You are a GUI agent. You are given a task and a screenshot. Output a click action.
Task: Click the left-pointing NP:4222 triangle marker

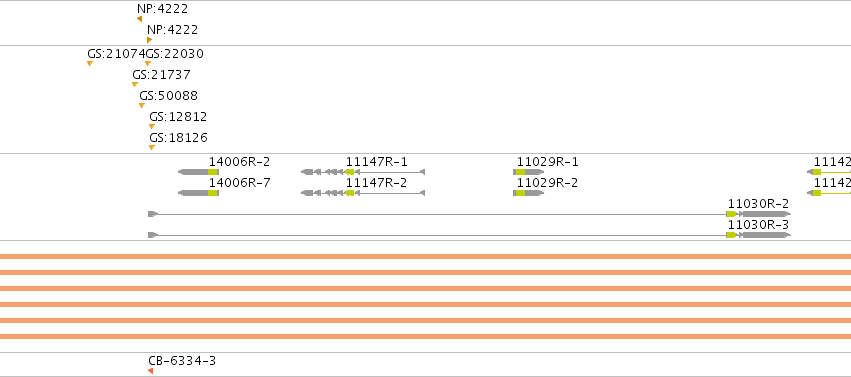pos(139,19)
